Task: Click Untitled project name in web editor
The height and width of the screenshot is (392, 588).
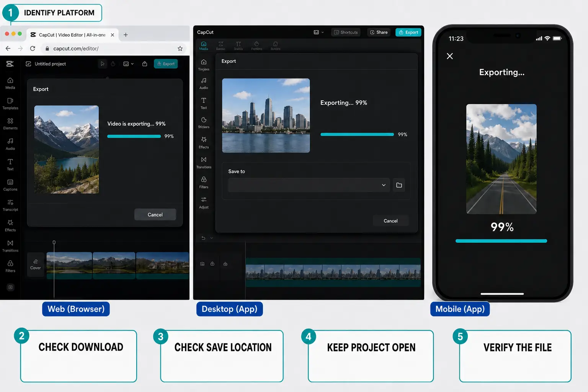Action: coord(50,64)
